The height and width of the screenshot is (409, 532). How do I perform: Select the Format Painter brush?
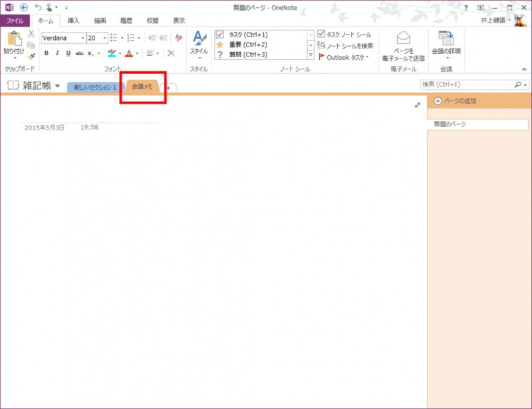pyautogui.click(x=31, y=56)
